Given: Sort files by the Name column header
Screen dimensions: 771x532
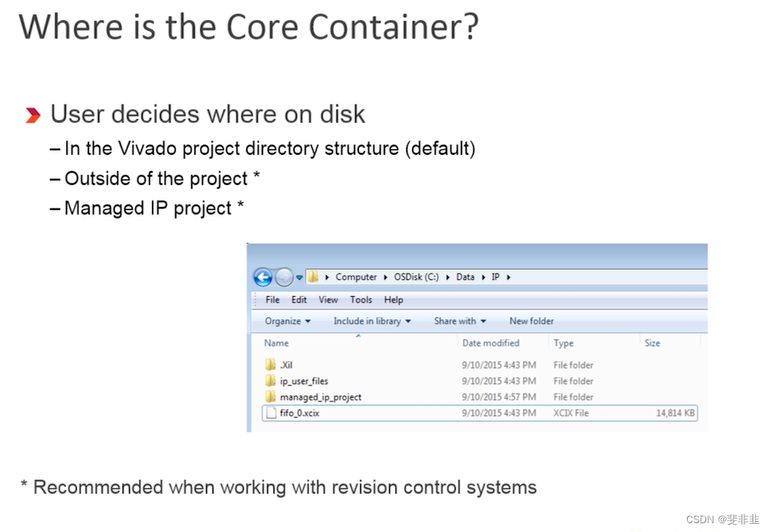Looking at the screenshot, I should pos(276,343).
